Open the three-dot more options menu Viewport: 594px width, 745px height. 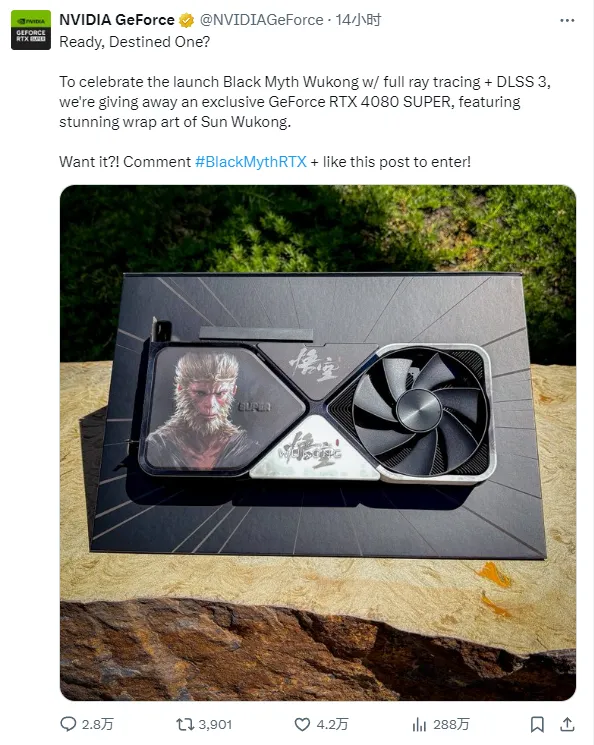pos(567,20)
